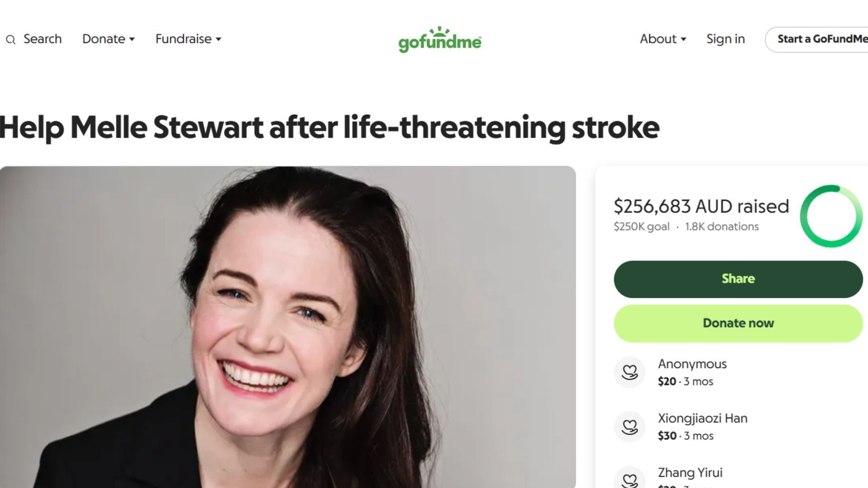Click the donation icon next to Xiongjiaozi Han
868x488 pixels.
click(x=629, y=427)
